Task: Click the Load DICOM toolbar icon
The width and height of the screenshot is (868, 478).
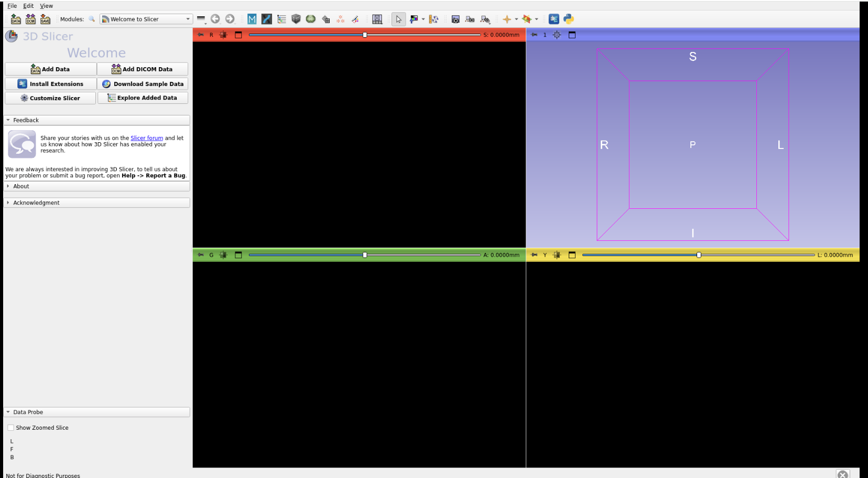Action: (x=31, y=19)
